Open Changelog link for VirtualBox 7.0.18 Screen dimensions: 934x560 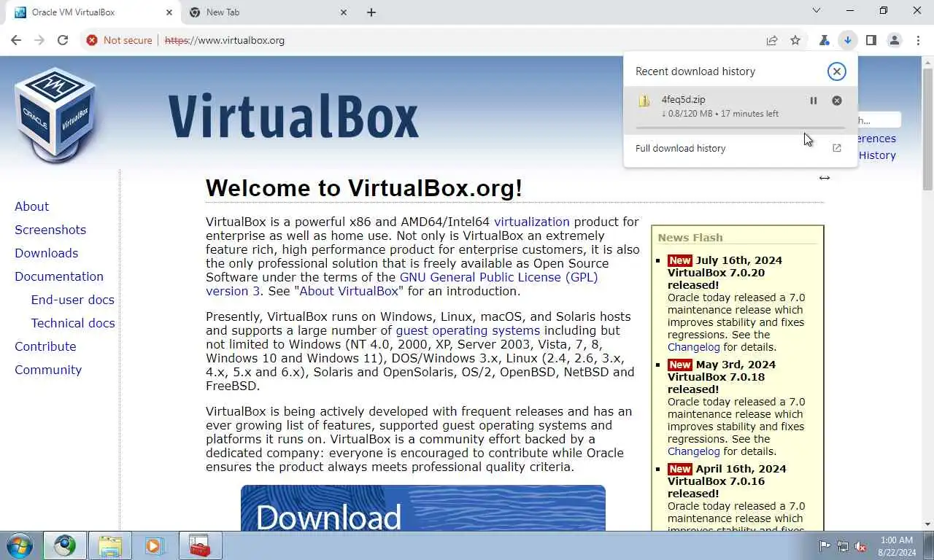coord(693,451)
